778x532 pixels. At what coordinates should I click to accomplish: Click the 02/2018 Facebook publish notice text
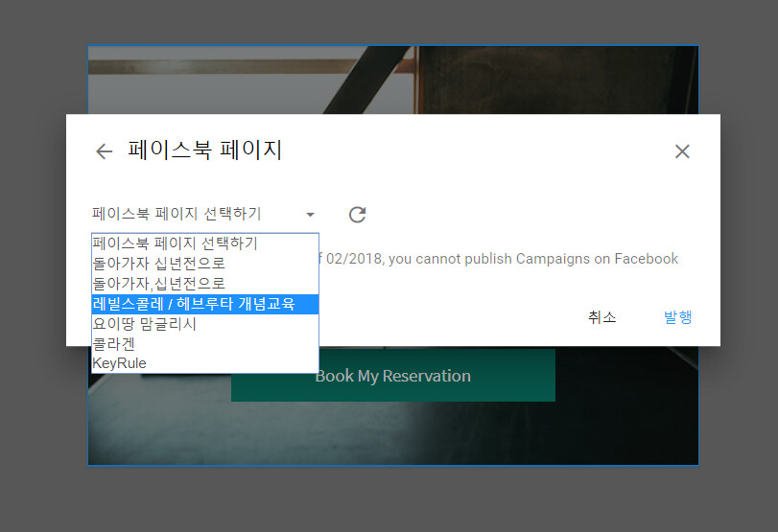click(498, 259)
